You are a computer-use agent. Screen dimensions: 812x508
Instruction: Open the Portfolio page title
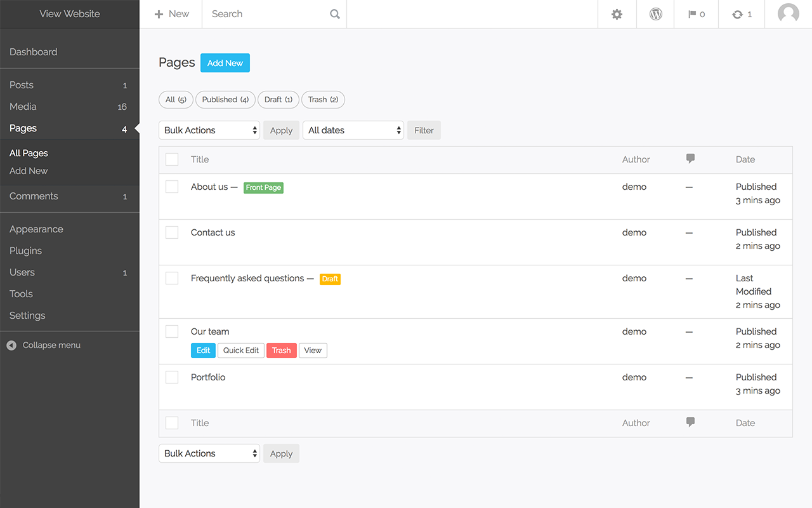point(208,377)
